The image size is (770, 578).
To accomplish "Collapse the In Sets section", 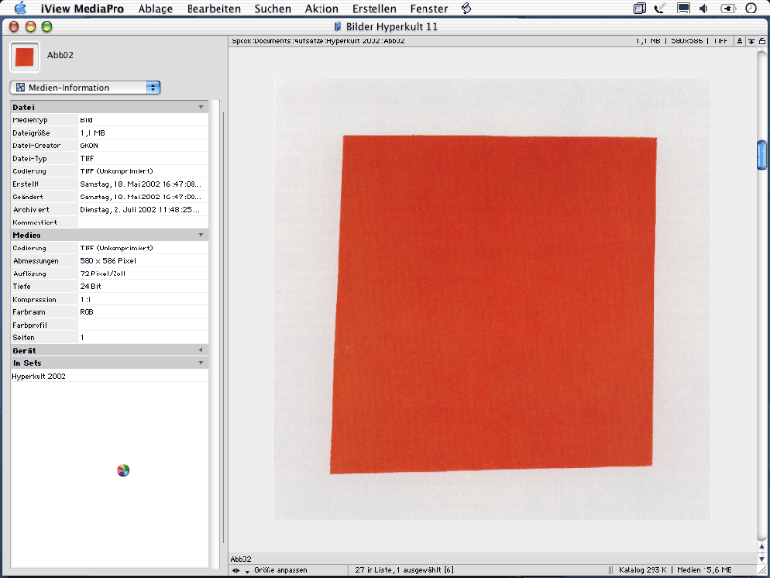I will [x=200, y=363].
